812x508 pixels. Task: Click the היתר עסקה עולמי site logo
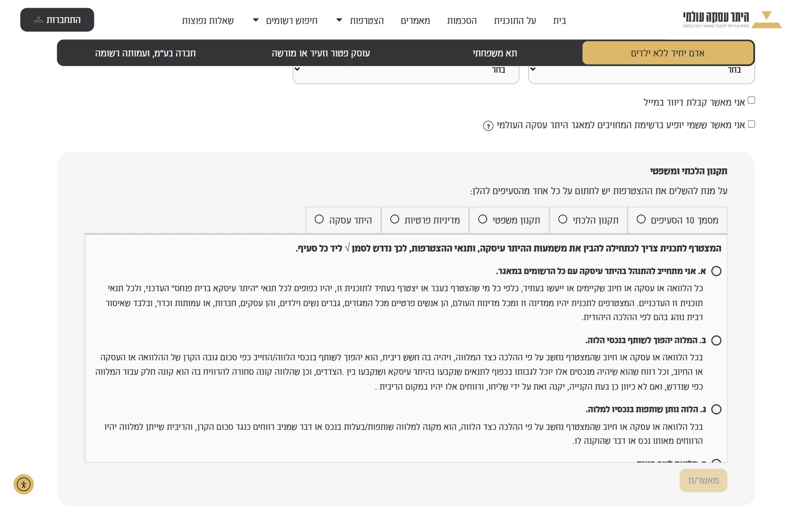pos(732,19)
